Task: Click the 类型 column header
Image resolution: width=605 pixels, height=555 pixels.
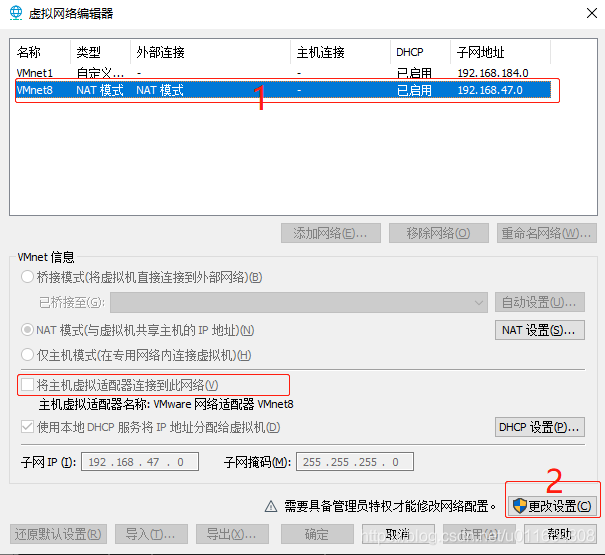Action: click(100, 52)
